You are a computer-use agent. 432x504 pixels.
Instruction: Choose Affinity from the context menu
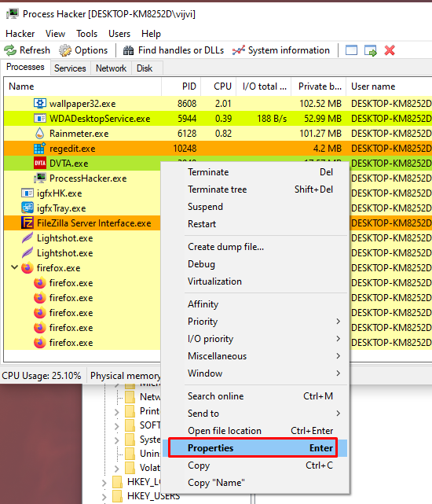click(x=254, y=304)
